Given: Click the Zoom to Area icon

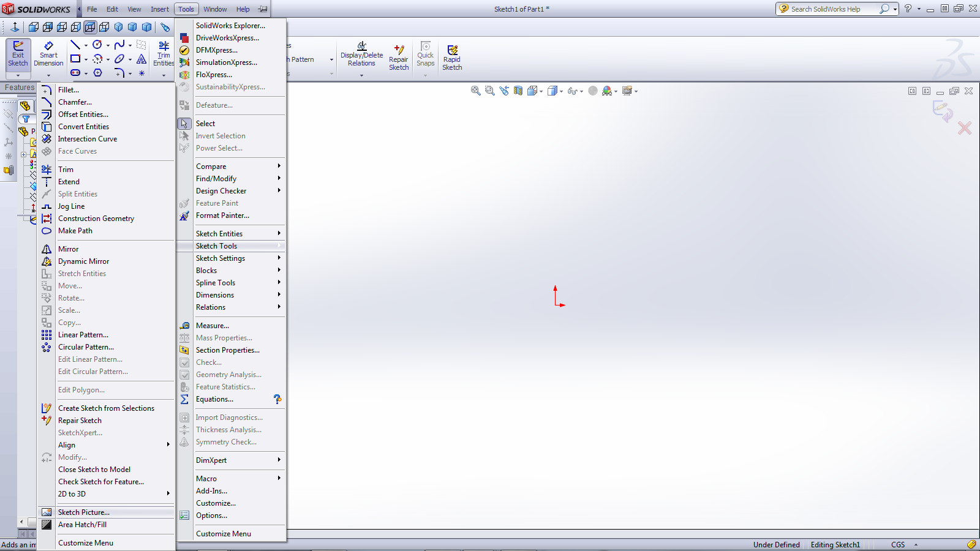Looking at the screenshot, I should (x=489, y=91).
